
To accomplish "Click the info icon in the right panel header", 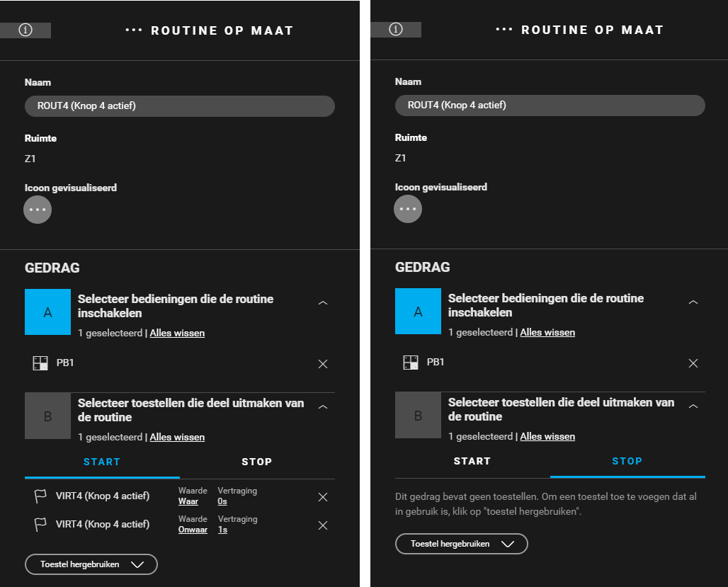I will (x=396, y=29).
